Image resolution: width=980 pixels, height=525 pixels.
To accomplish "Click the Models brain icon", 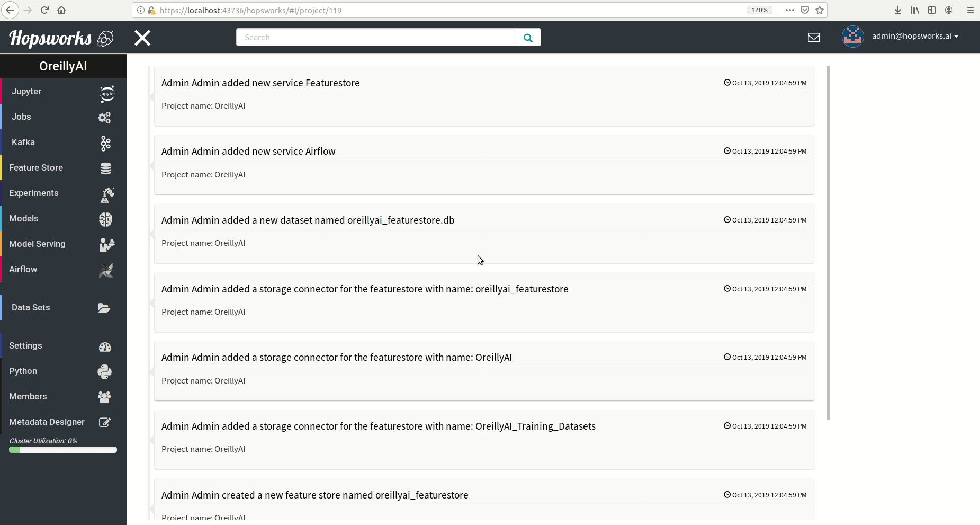I will point(105,219).
